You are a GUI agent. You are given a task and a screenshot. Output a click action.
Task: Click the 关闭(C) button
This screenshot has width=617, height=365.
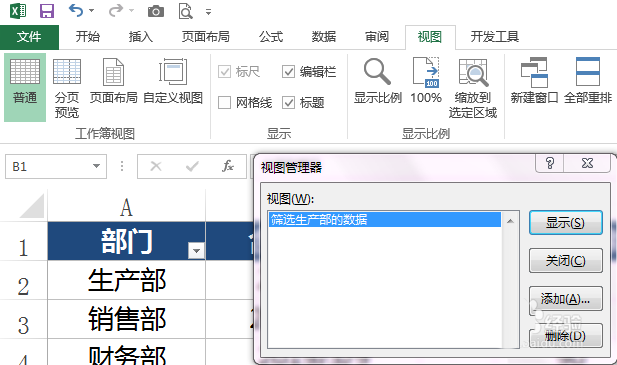click(x=565, y=260)
